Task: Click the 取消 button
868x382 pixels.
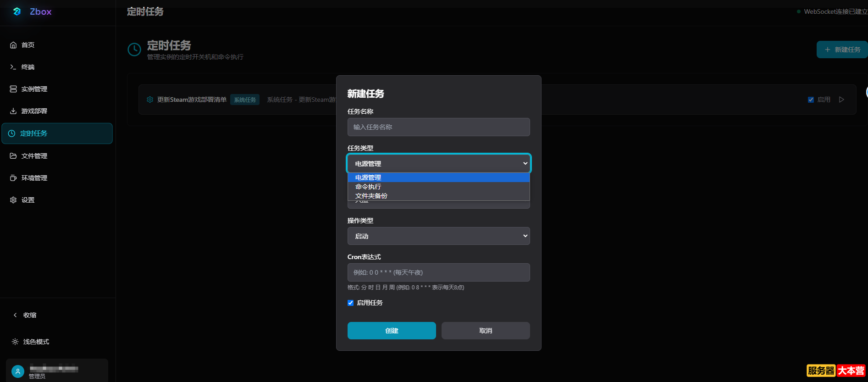Action: [486, 331]
